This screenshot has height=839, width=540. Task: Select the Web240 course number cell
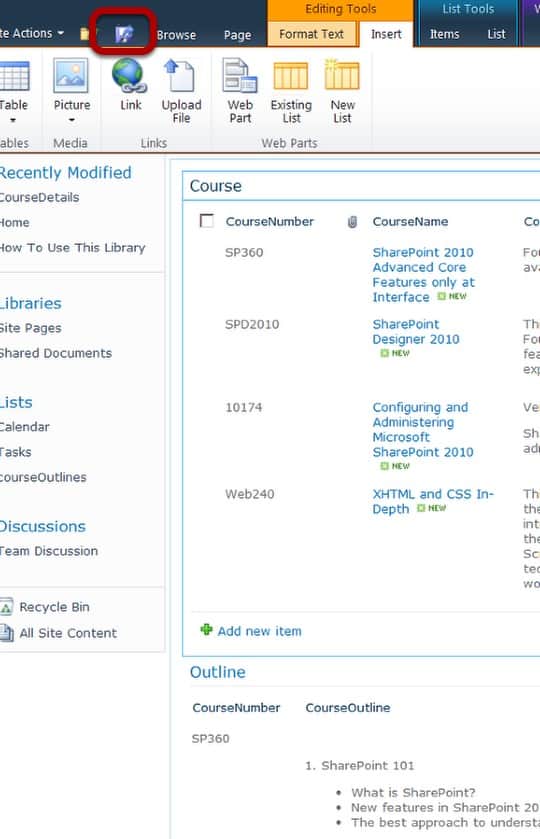(x=249, y=494)
